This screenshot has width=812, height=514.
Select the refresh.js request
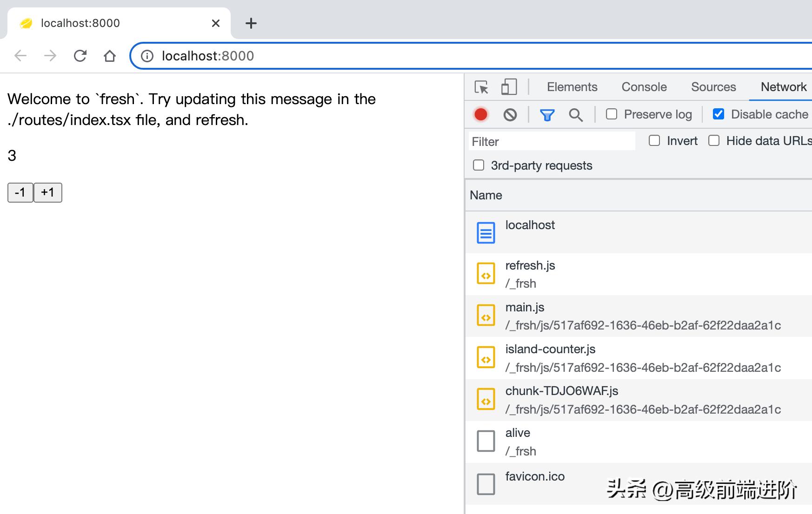point(639,274)
